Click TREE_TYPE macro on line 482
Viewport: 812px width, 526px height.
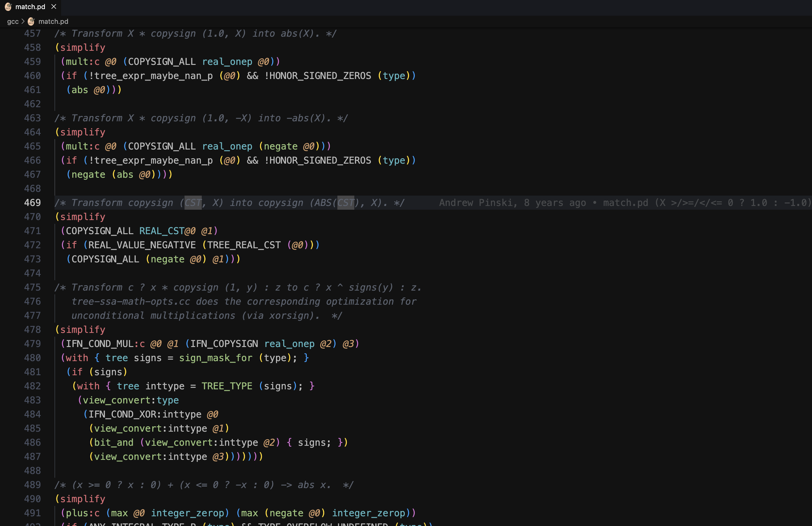(x=226, y=386)
